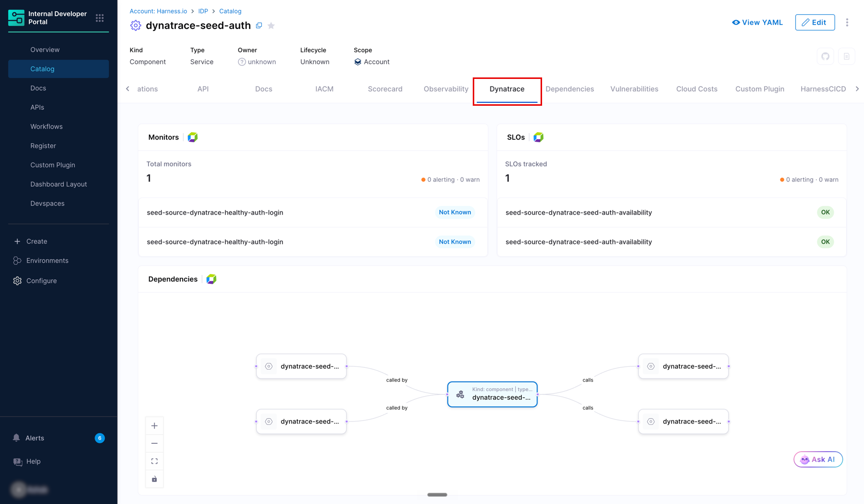
Task: Open the GitHub source link icon
Action: pyautogui.click(x=826, y=56)
